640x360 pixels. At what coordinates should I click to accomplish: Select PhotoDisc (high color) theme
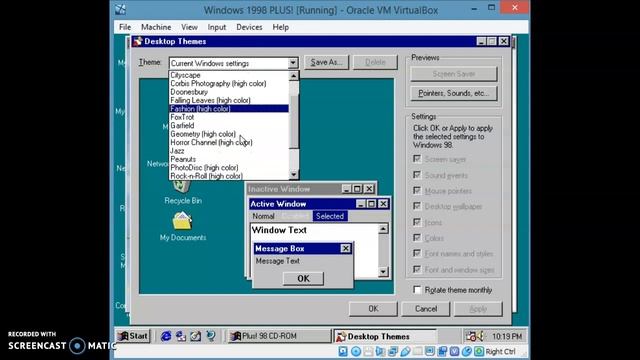pyautogui.click(x=229, y=167)
